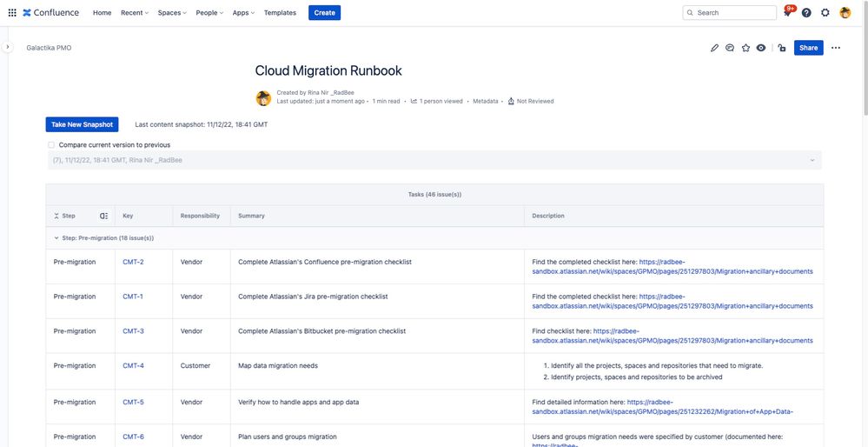Open inline comments icon
This screenshot has width=868, height=447.
click(x=730, y=48)
